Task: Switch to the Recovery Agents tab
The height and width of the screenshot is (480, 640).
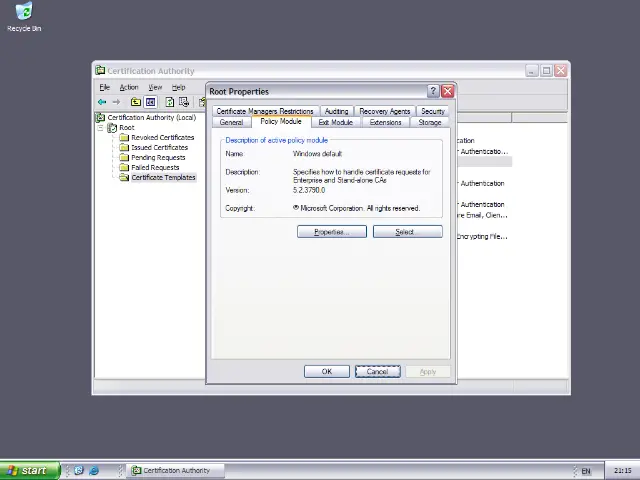Action: [384, 111]
